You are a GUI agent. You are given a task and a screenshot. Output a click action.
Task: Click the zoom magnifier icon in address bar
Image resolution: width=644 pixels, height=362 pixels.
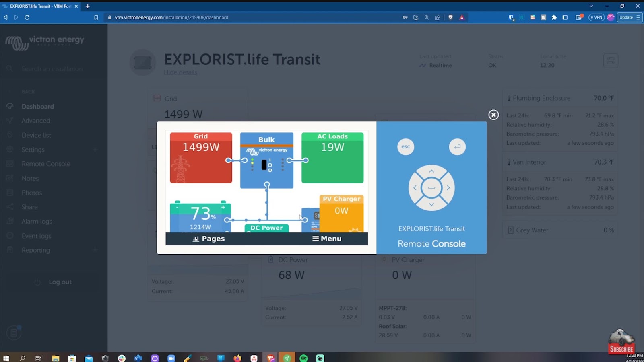427,17
